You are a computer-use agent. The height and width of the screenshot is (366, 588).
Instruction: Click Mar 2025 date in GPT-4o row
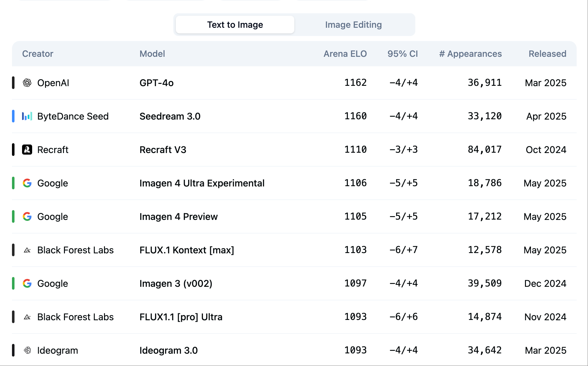pos(546,83)
